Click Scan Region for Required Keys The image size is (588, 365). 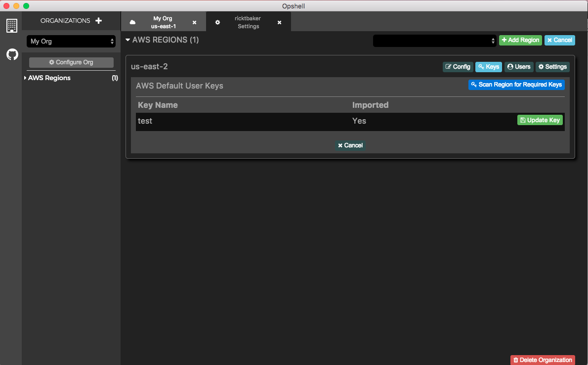pyautogui.click(x=516, y=85)
